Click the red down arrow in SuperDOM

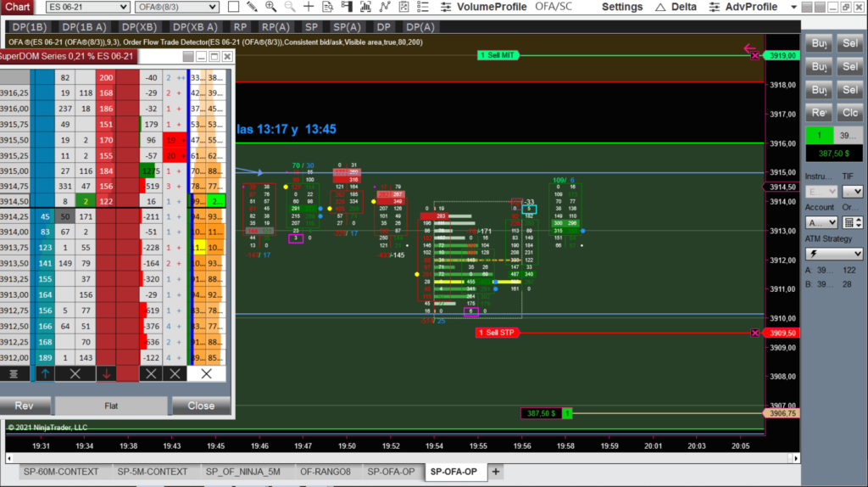(x=106, y=374)
